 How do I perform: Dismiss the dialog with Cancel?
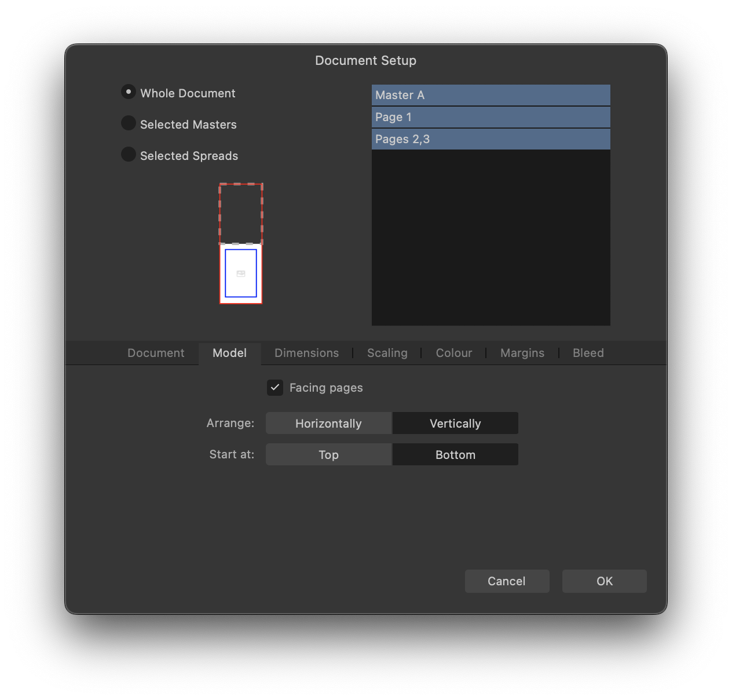tap(507, 581)
